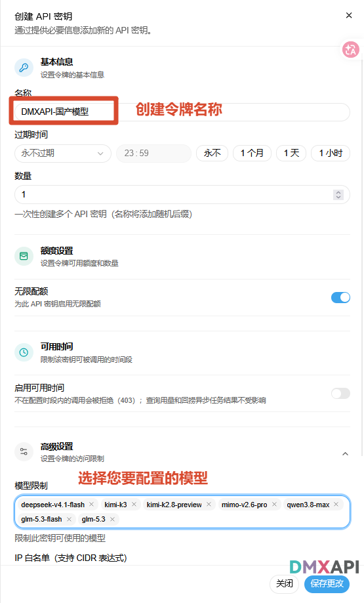Screen dimensions: 364x603
Task: Click the deepseek-v4.1-flash tag text
Action: pyautogui.click(x=52, y=505)
